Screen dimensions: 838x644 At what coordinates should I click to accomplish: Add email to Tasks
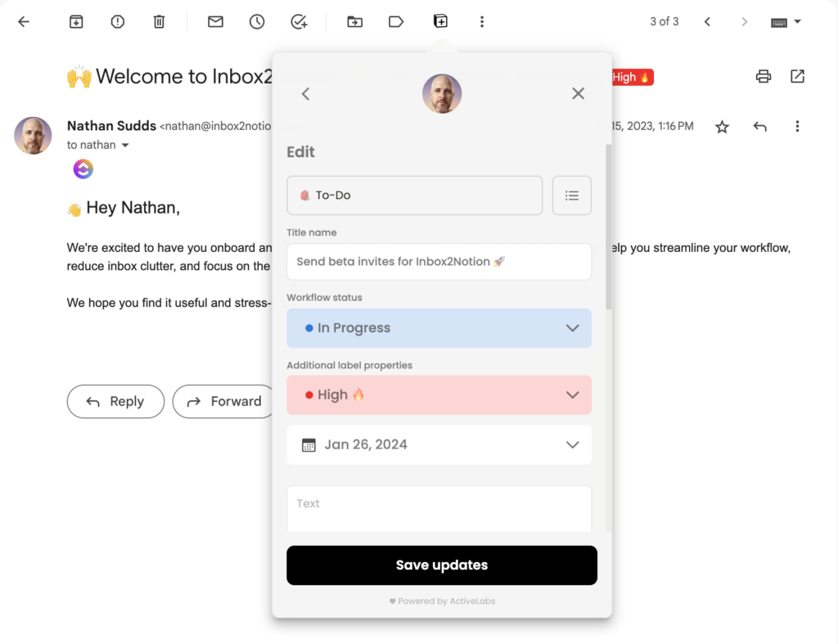(x=299, y=22)
